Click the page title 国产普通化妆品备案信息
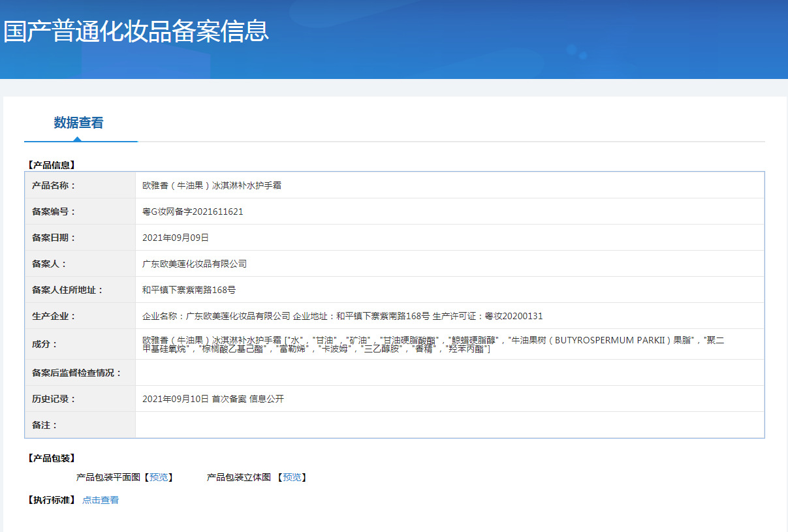Screen dimensions: 788x532 click(x=136, y=31)
